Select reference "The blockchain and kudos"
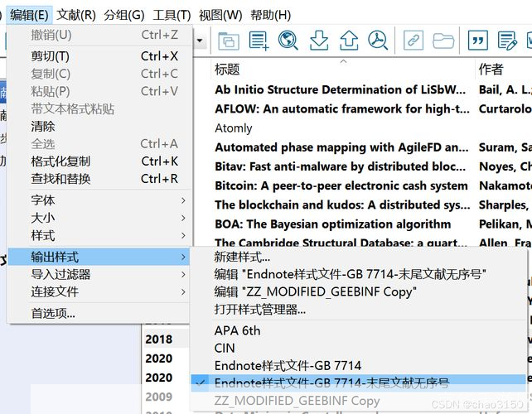Screen dimensions: 532x414 click(x=342, y=205)
